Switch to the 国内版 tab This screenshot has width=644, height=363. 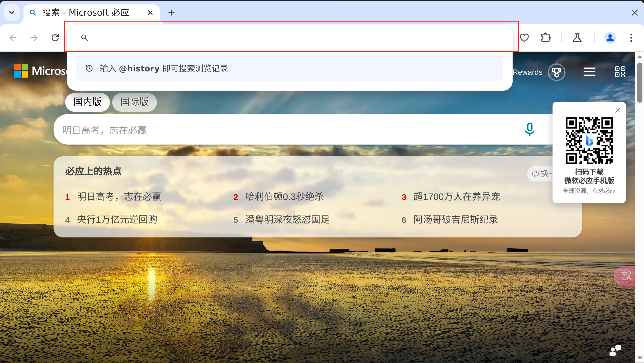click(88, 102)
